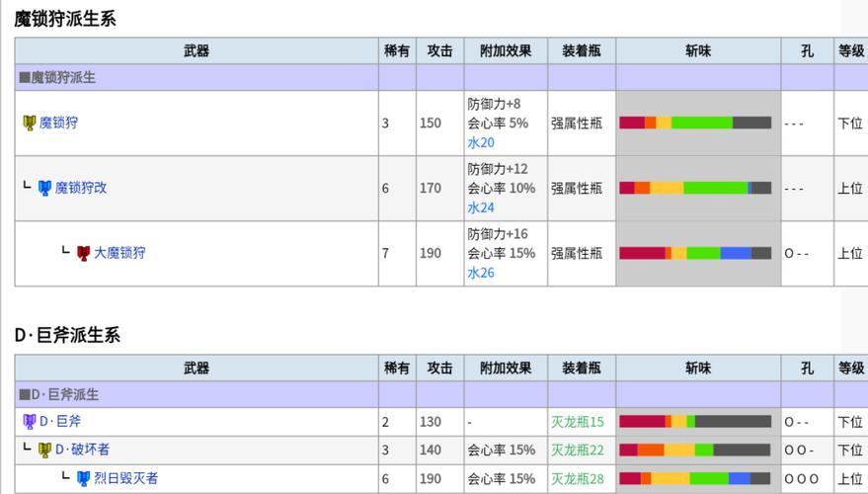Open the D·破坏者 weapon link
This screenshot has height=494, width=868.
(x=82, y=450)
